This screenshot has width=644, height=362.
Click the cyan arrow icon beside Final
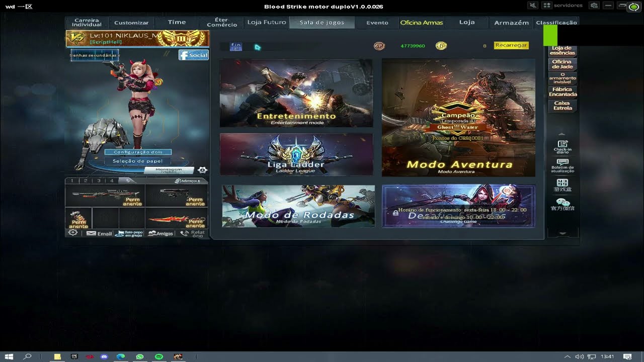(x=258, y=47)
